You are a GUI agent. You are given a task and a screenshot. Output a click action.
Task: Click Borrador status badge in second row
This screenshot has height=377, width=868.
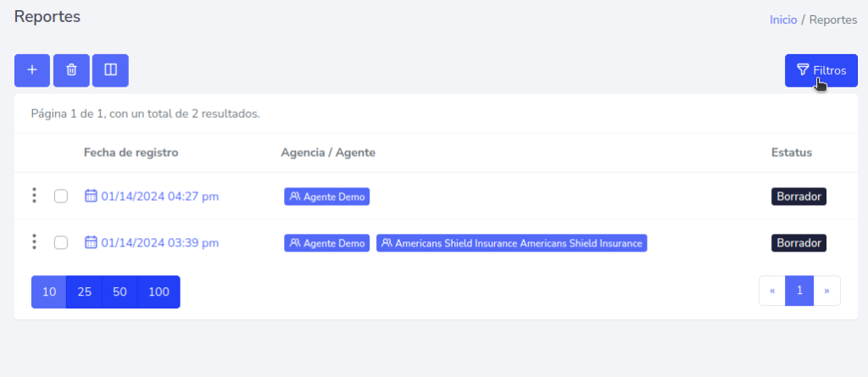coord(798,243)
